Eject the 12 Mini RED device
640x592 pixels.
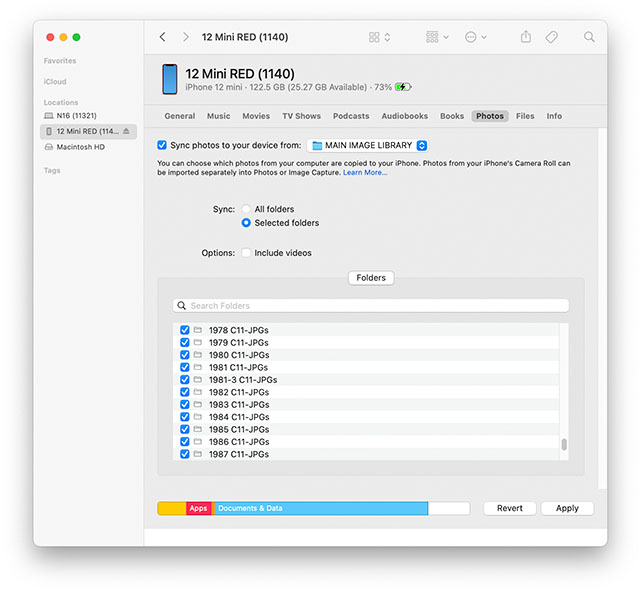(x=126, y=131)
